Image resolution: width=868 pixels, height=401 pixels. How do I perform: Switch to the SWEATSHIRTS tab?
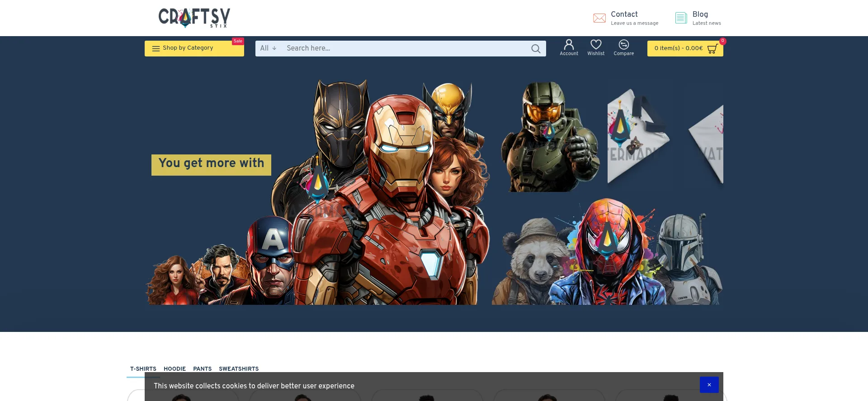click(239, 369)
